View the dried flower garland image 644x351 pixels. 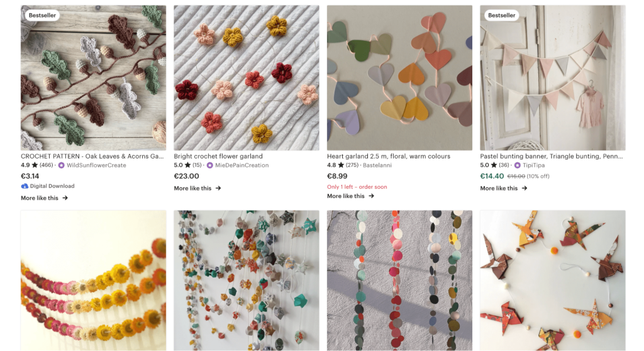93,281
